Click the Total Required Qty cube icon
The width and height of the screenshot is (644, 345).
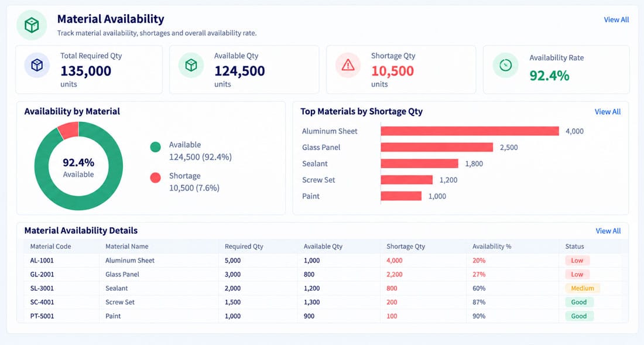[x=37, y=65]
